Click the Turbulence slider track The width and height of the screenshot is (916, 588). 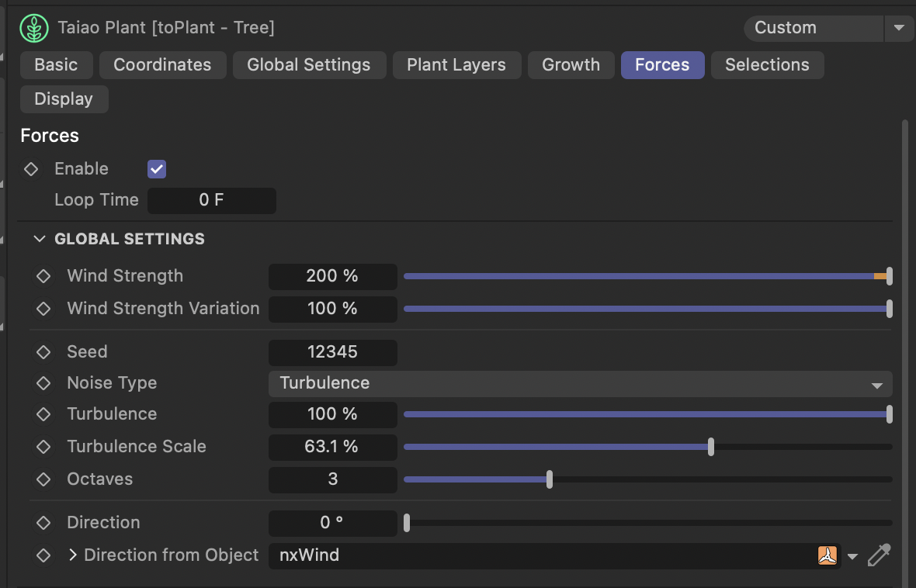[x=648, y=414]
